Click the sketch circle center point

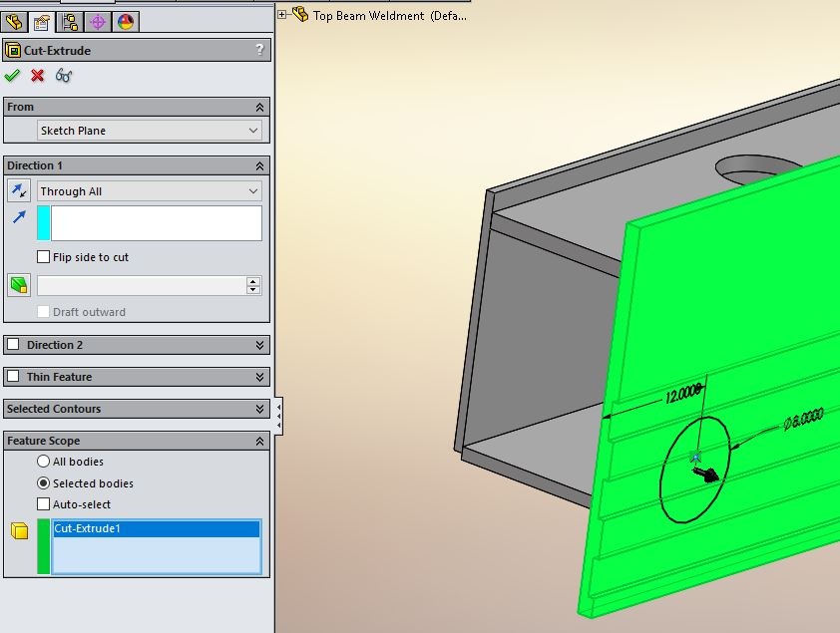[696, 458]
